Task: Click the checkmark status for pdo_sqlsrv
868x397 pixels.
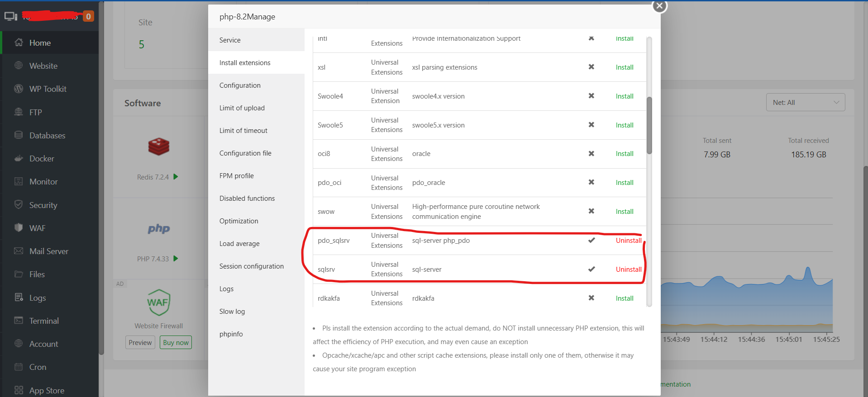Action: [x=591, y=240]
